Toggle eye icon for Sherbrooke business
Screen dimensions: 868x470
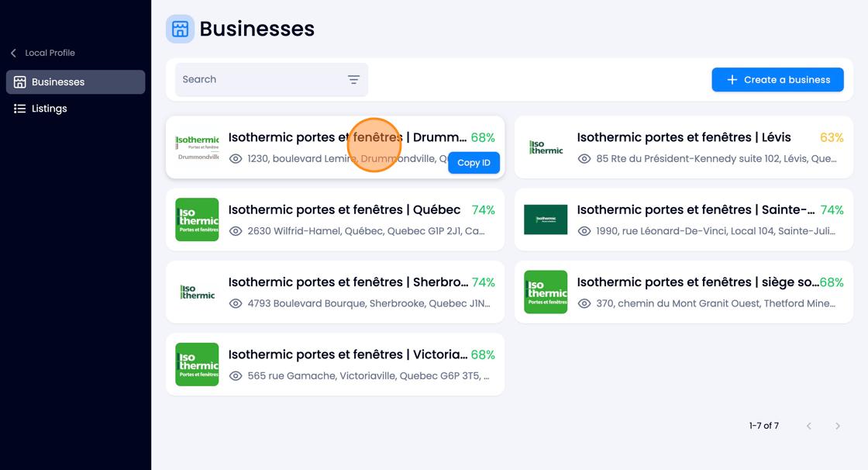236,304
